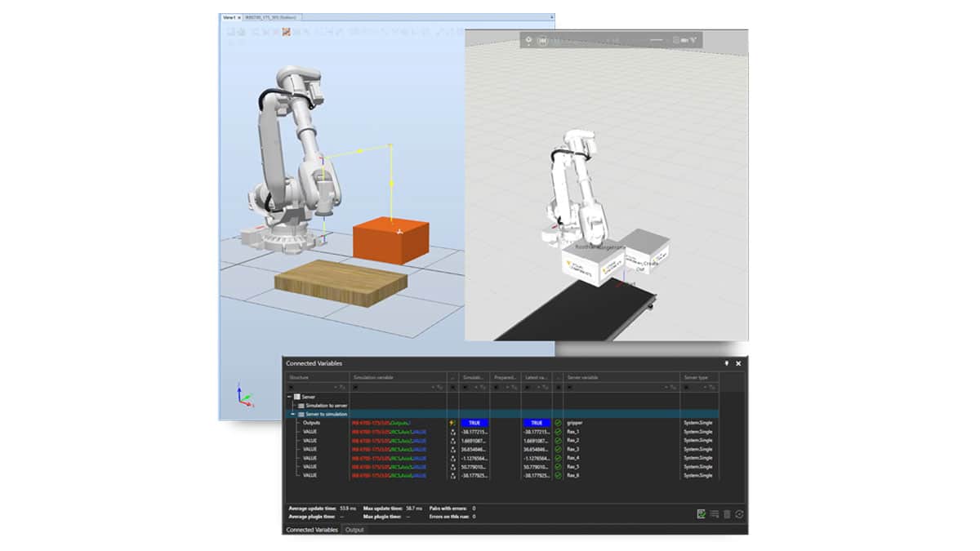Toggle green check status for Rax_6 row
The image size is (980, 551).
(x=558, y=475)
